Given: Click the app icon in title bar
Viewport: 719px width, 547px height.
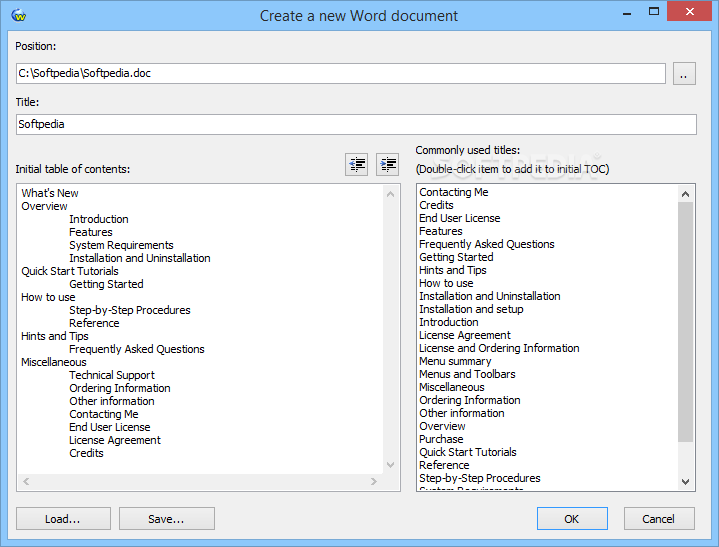Looking at the screenshot, I should pyautogui.click(x=19, y=16).
